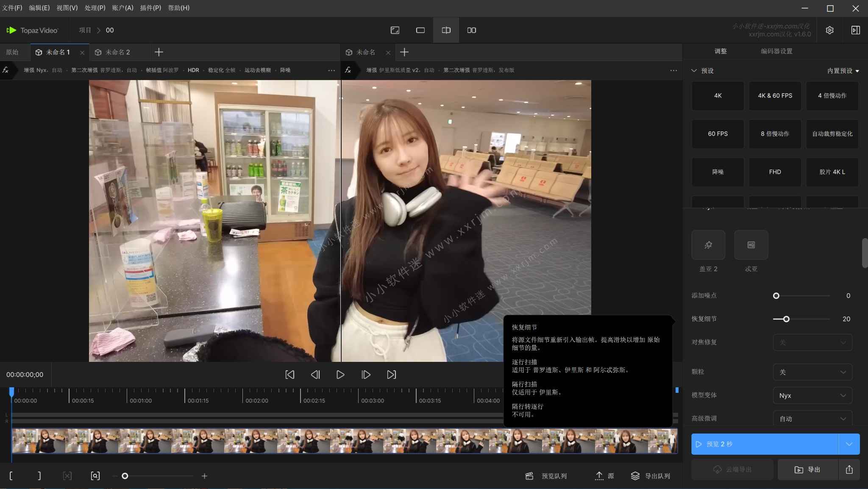Open settings with the gear icon
Viewport: 868px width, 489px height.
(x=830, y=30)
